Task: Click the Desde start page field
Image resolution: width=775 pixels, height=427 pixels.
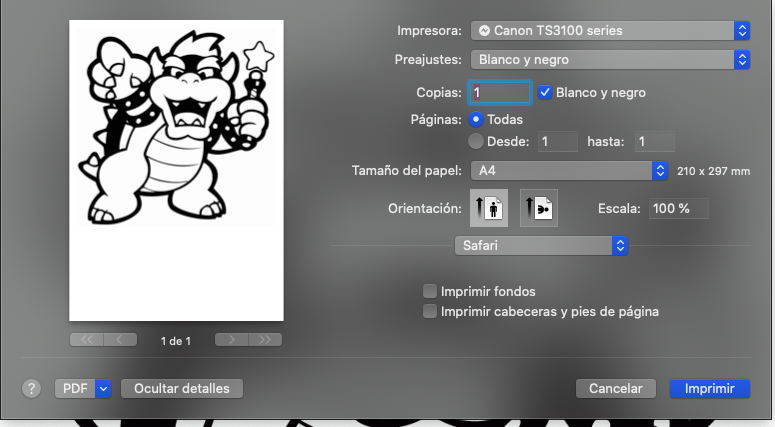Action: tap(558, 142)
